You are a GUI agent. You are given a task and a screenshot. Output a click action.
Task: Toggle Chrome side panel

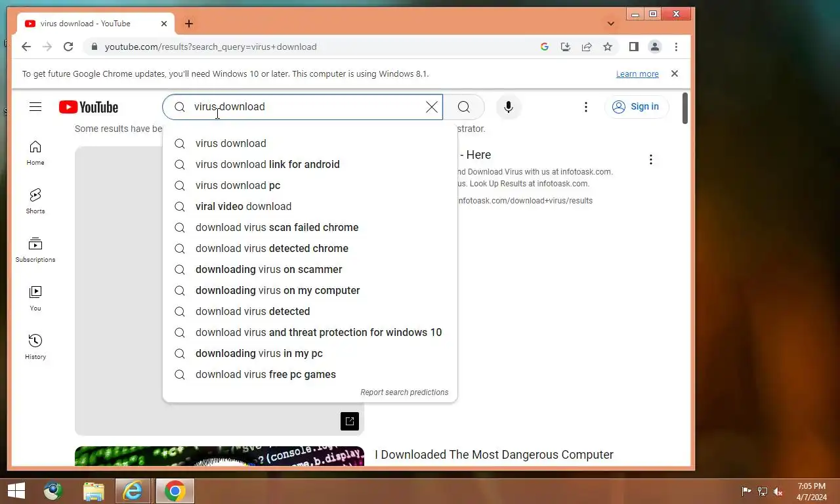coord(634,47)
